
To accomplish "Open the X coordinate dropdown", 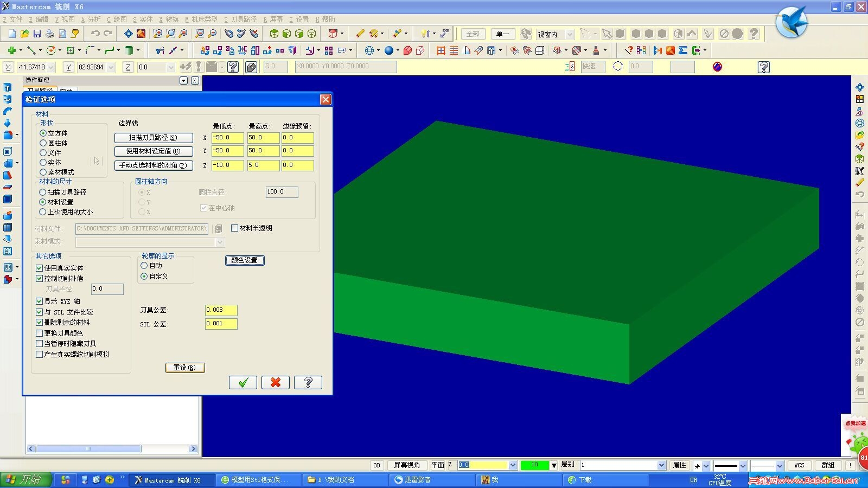I will 51,67.
